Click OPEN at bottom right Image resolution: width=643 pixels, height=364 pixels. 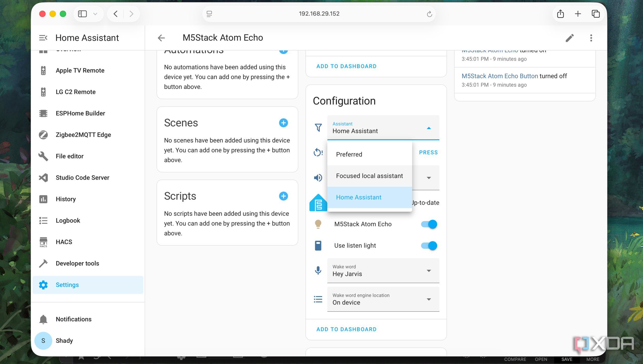541,359
